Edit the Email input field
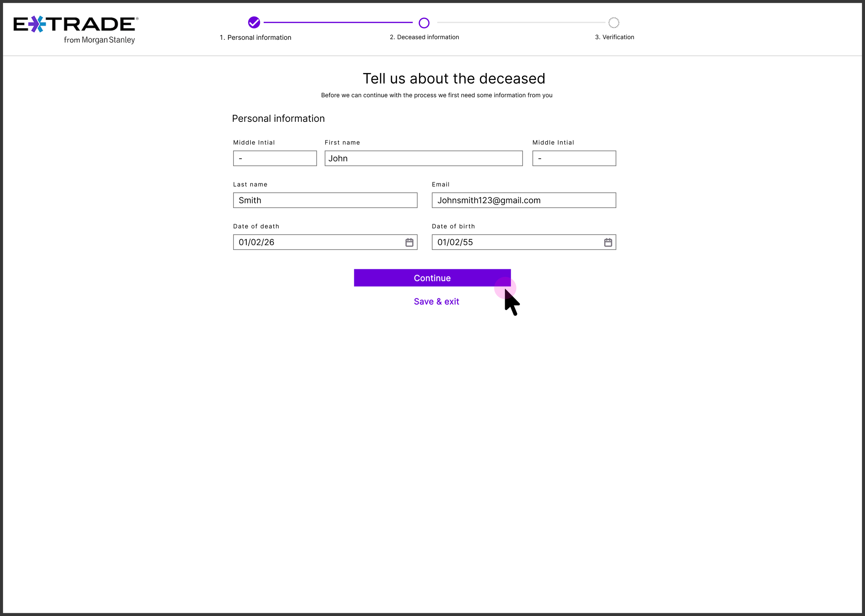Image resolution: width=865 pixels, height=616 pixels. (523, 200)
